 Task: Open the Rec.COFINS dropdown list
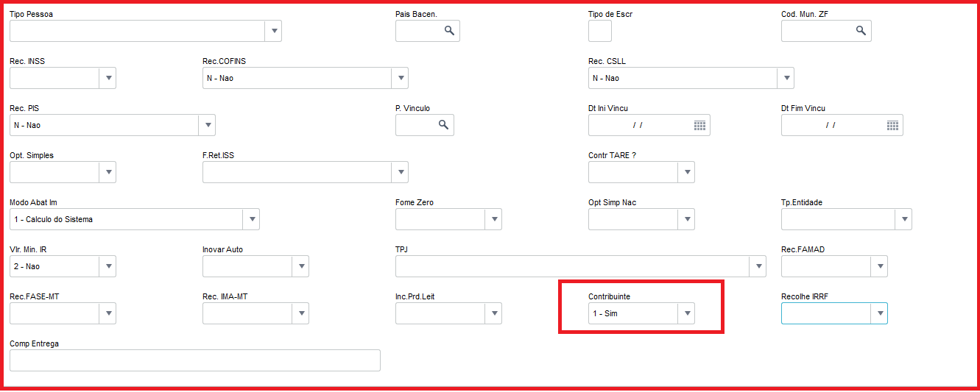(x=400, y=78)
